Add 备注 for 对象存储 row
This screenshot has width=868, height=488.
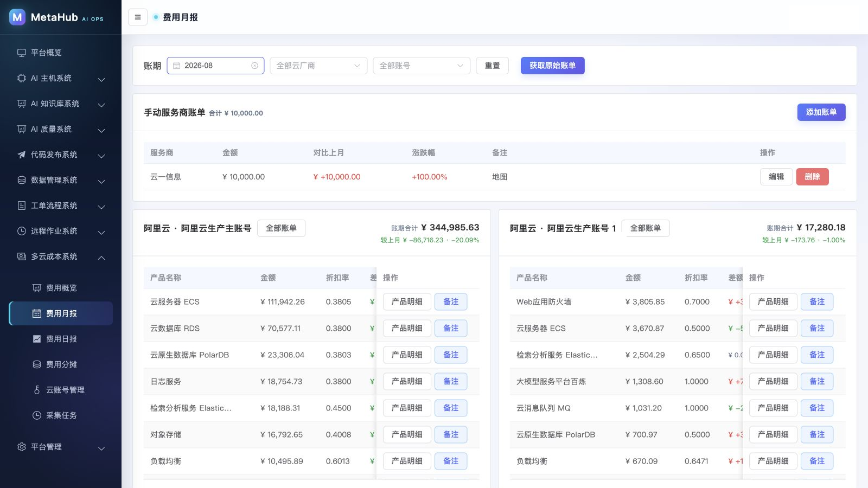coord(451,434)
